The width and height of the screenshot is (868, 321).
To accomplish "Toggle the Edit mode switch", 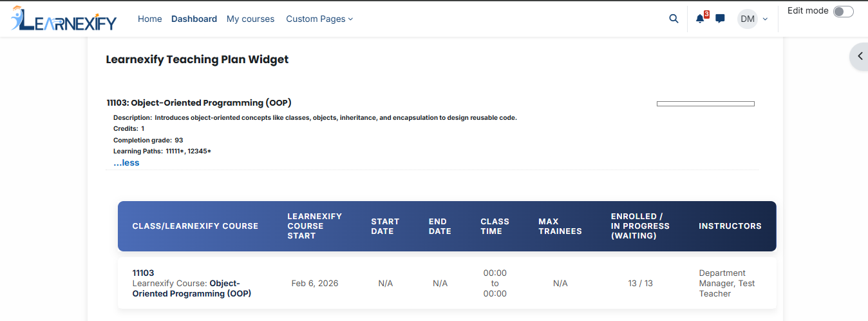I will coord(843,12).
